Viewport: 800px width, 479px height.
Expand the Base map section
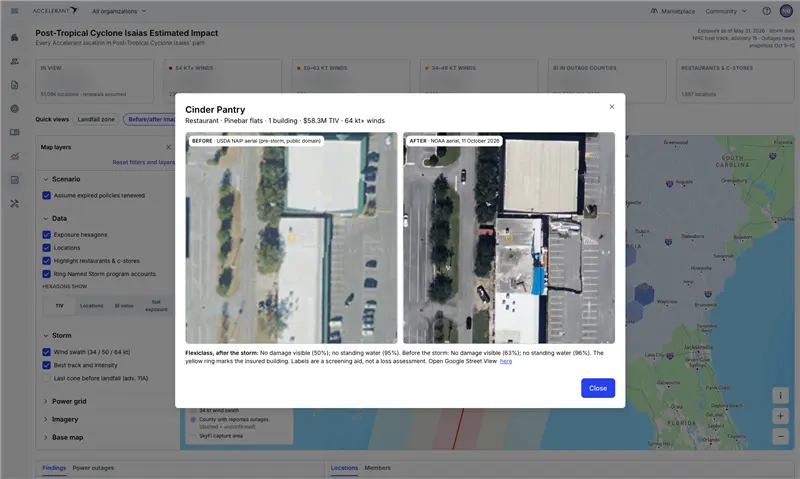tap(63, 438)
